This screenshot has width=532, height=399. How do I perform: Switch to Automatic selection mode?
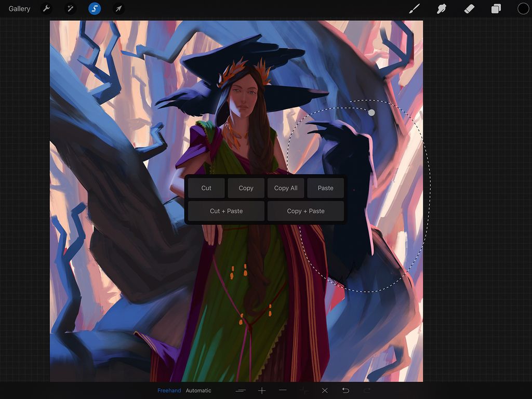click(x=198, y=390)
